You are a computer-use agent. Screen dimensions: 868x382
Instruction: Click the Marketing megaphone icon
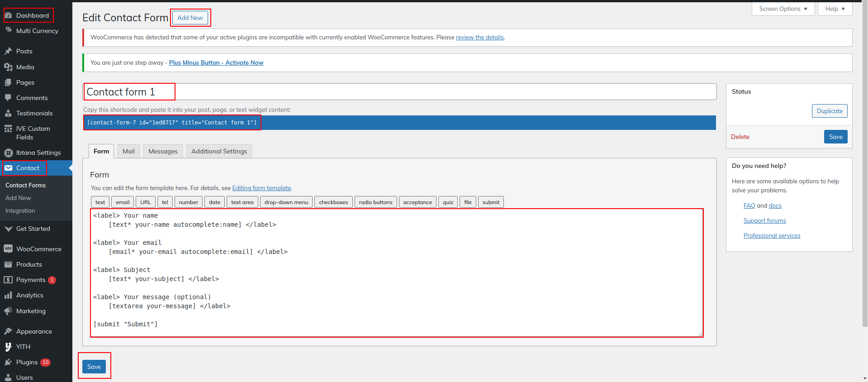[8, 311]
